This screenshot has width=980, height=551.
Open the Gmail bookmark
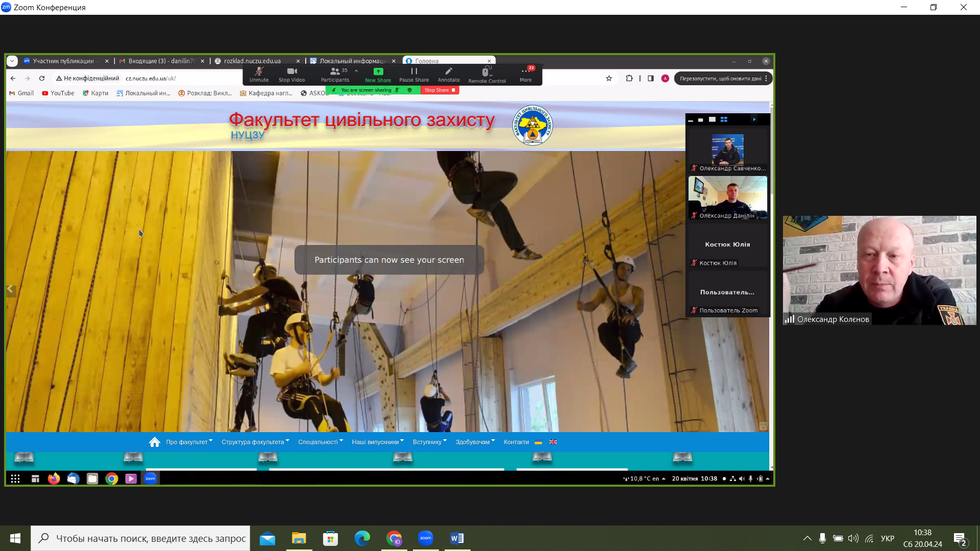click(21, 93)
